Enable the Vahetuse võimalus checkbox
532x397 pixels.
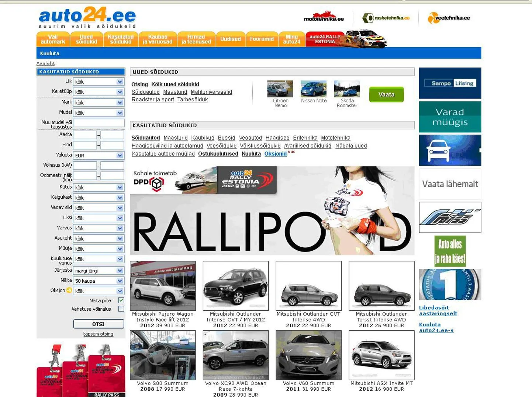click(121, 309)
